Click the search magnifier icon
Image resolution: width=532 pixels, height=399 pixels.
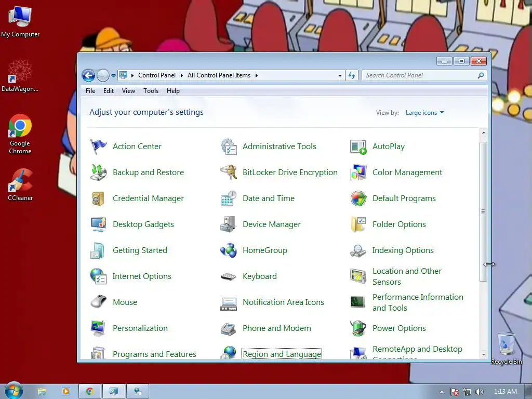click(x=481, y=76)
